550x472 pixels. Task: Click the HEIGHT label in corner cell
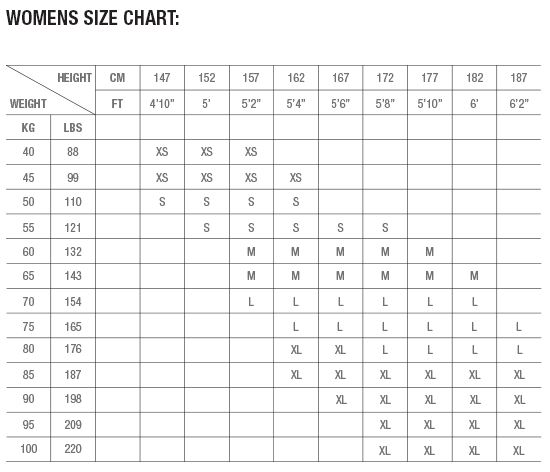(x=74, y=77)
